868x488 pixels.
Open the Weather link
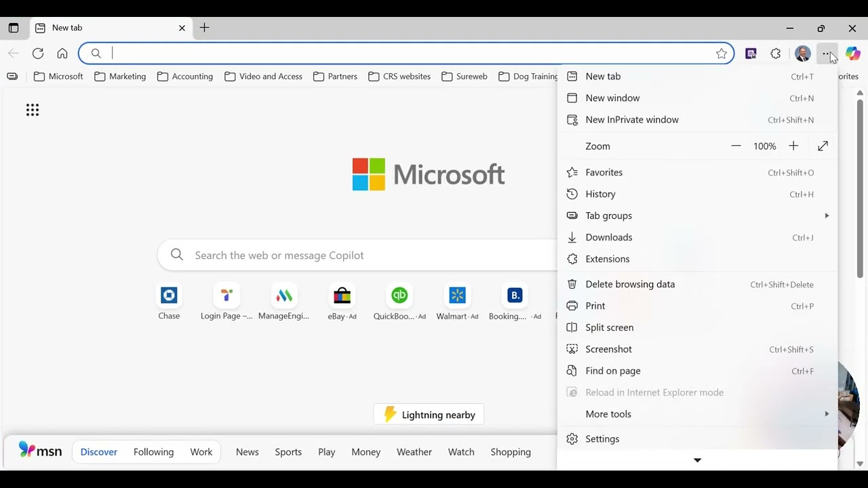coord(414,452)
